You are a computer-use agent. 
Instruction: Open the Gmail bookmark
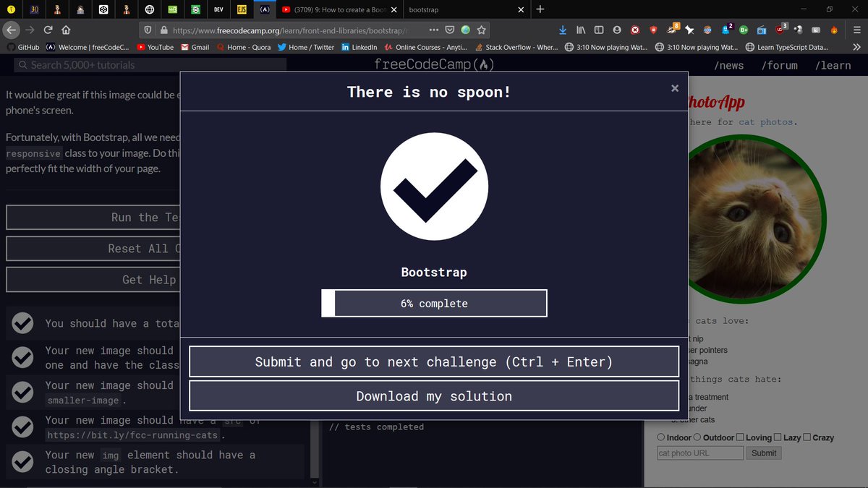(195, 47)
